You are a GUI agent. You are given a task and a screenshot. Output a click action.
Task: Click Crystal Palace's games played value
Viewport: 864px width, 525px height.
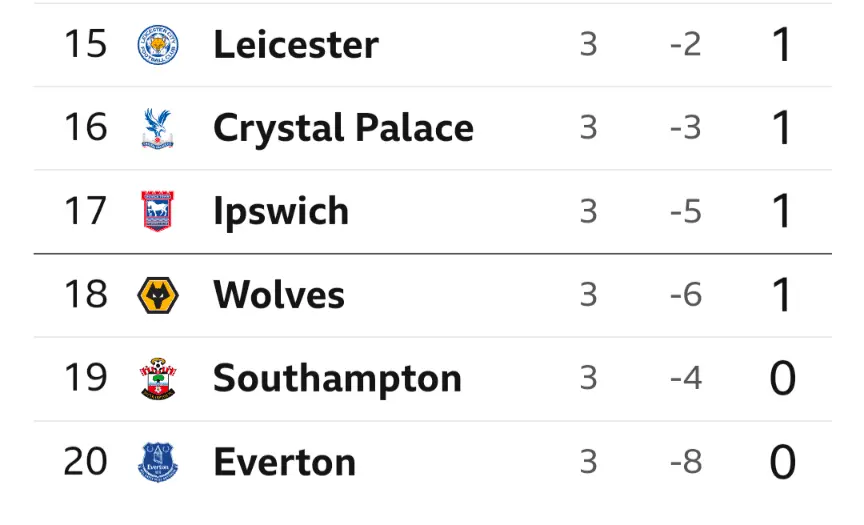point(588,128)
